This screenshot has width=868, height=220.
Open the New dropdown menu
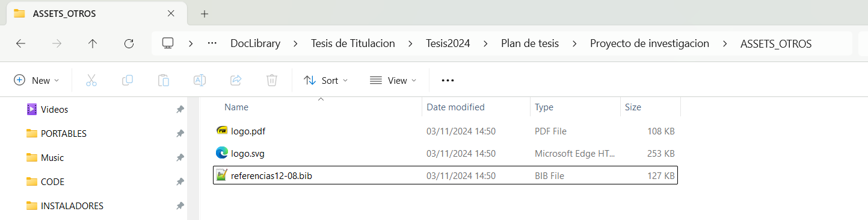tap(37, 80)
